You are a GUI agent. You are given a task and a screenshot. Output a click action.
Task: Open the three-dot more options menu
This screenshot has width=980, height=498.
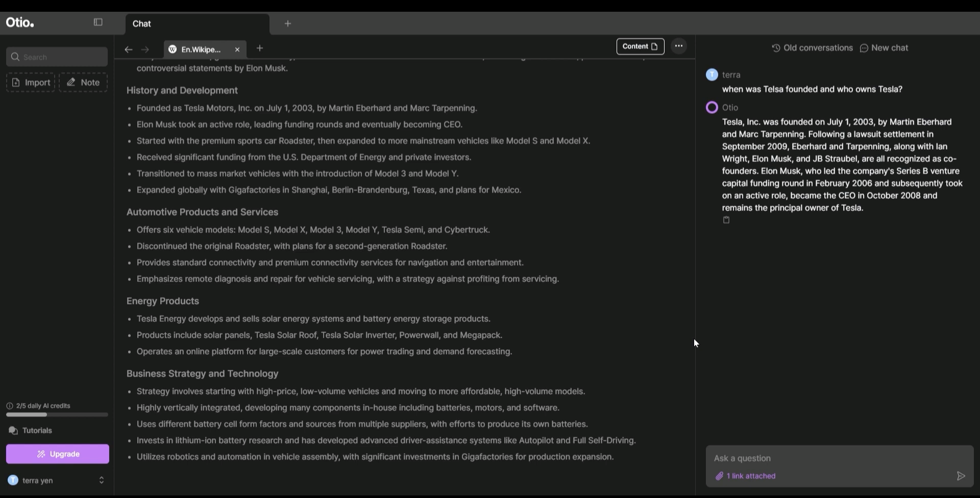[x=679, y=46]
